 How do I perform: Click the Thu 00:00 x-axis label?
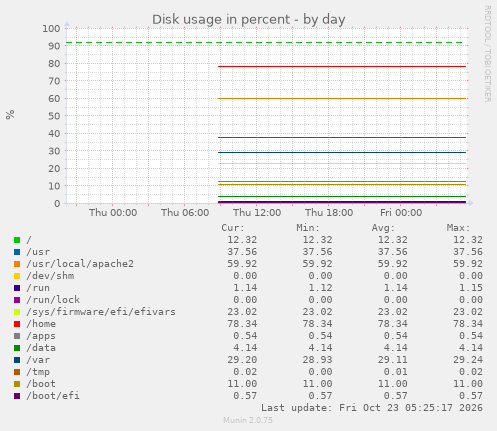click(113, 213)
